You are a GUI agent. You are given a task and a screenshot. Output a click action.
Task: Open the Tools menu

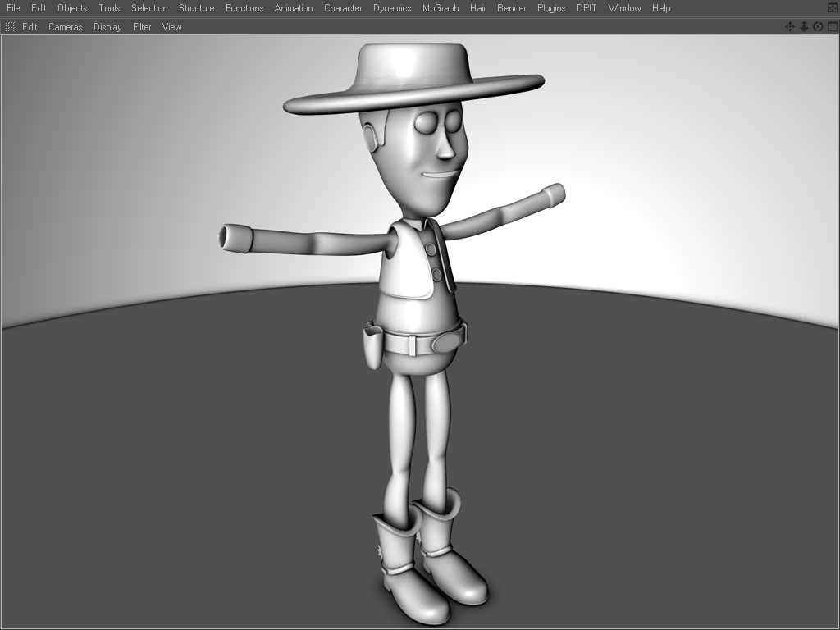[109, 8]
